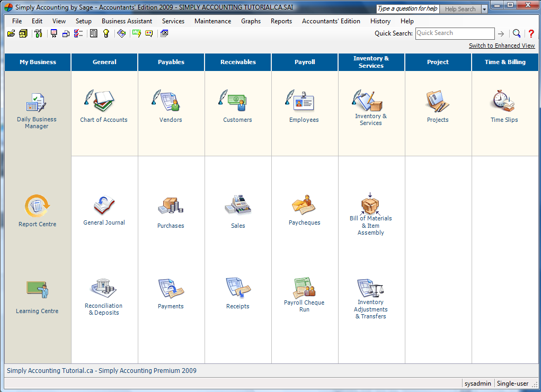Click the close all windows toolbar icon
The height and width of the screenshot is (392, 541).
click(x=164, y=33)
